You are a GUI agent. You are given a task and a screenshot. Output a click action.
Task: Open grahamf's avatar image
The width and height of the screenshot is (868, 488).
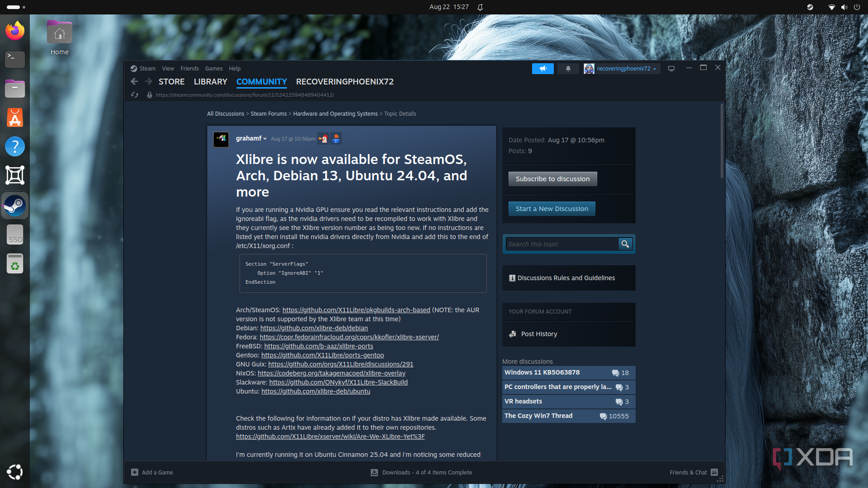pyautogui.click(x=221, y=139)
